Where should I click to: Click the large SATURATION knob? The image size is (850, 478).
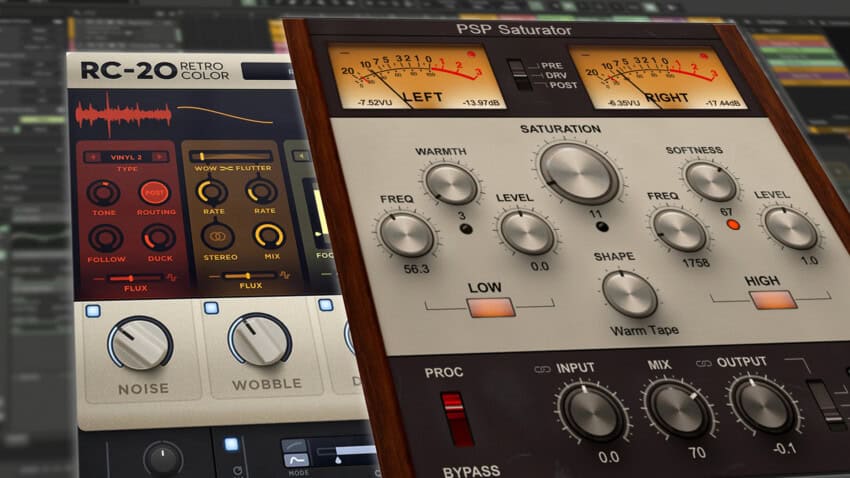click(x=578, y=172)
